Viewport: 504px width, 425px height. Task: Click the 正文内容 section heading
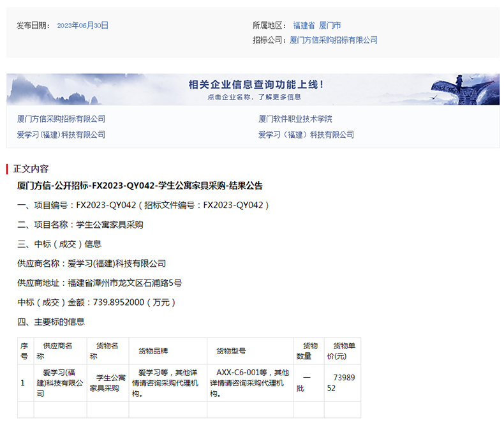[31, 168]
